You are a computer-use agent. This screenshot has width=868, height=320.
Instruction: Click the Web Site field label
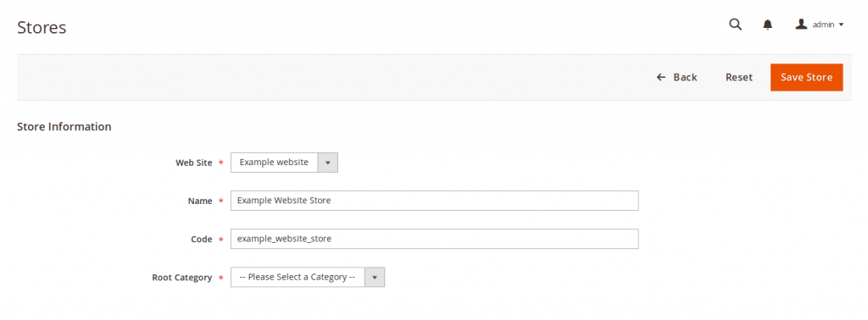tap(194, 163)
